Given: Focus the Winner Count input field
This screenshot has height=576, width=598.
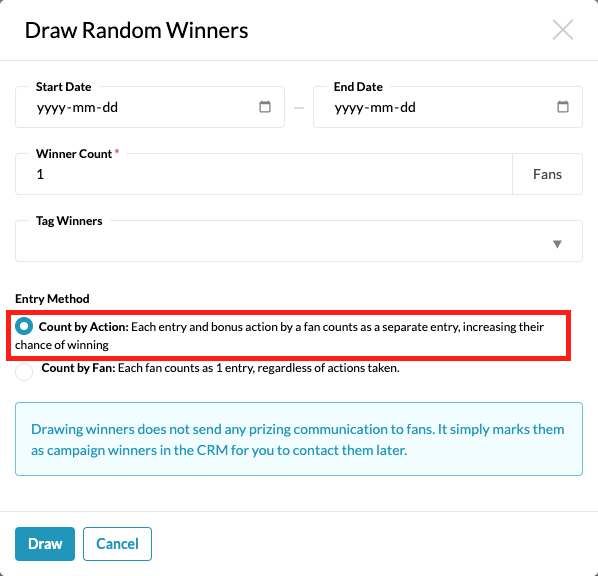Looking at the screenshot, I should (x=264, y=174).
